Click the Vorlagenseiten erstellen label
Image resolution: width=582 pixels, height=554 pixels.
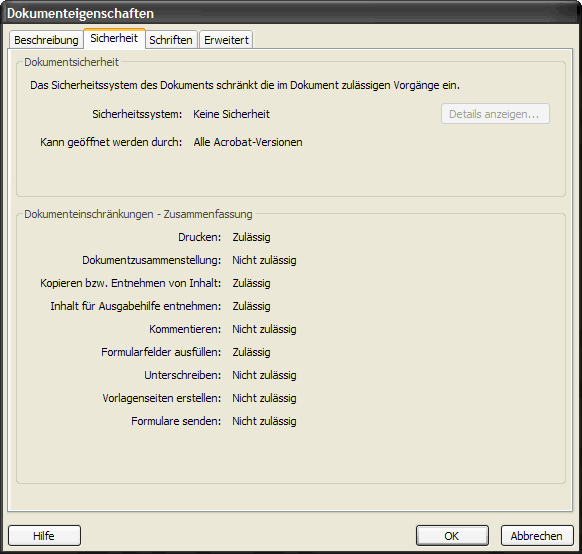coord(161,398)
